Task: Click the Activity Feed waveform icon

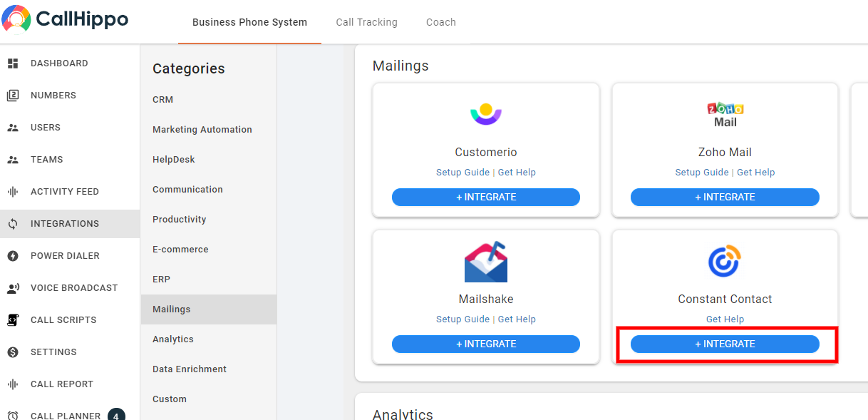Action: (x=12, y=192)
